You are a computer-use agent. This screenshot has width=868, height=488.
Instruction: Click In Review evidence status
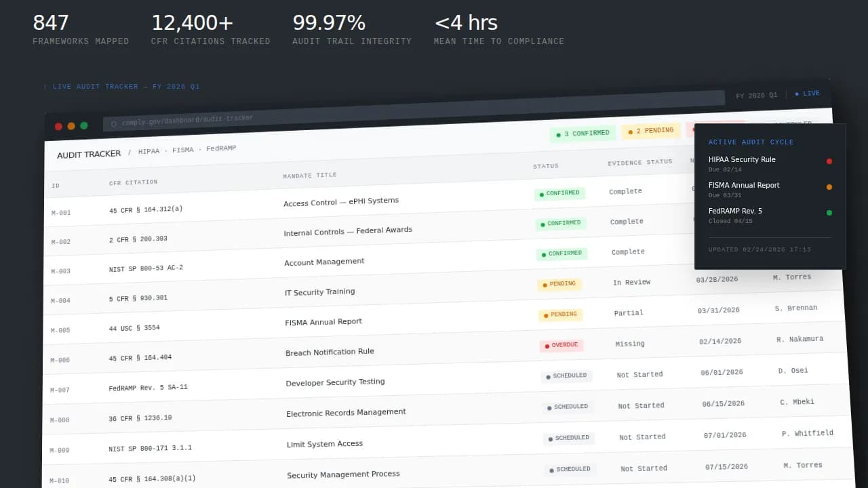pyautogui.click(x=631, y=283)
